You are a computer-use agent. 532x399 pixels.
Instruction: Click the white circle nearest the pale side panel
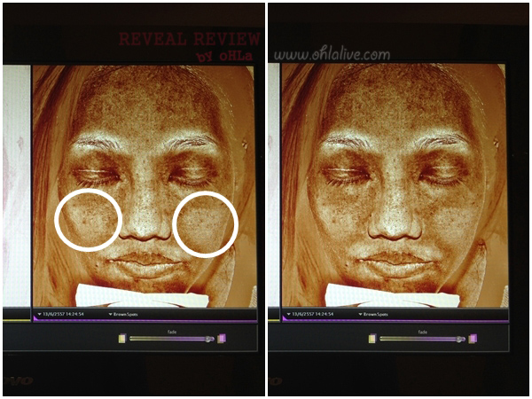pos(88,218)
